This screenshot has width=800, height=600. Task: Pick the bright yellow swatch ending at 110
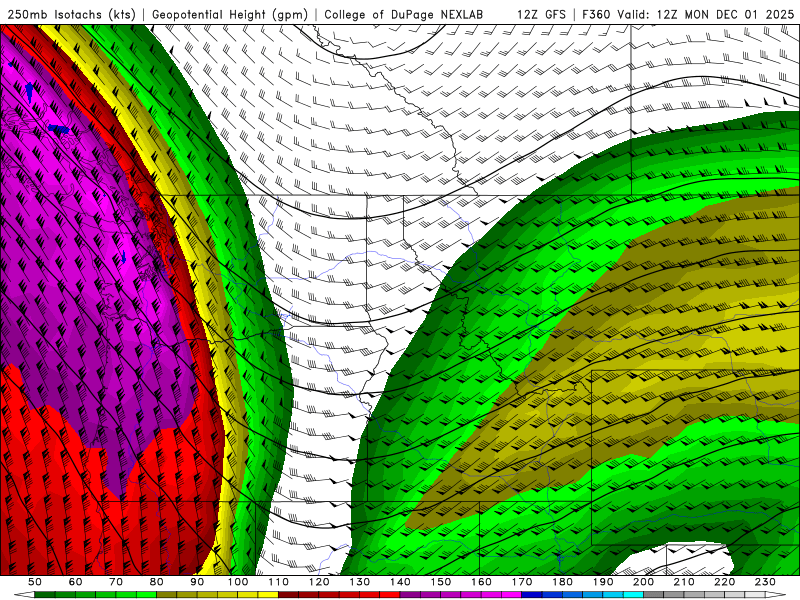268,594
